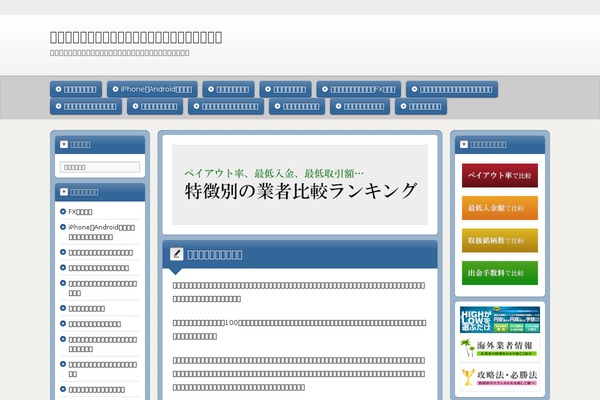Viewport: 600px width, 400px height.
Task: Click into the sidebar search field
Action: 100,167
